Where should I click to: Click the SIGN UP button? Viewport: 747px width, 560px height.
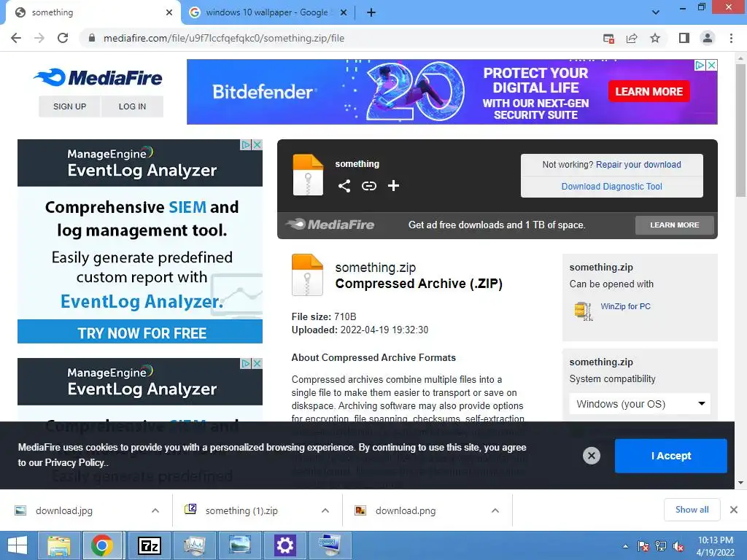click(x=69, y=106)
